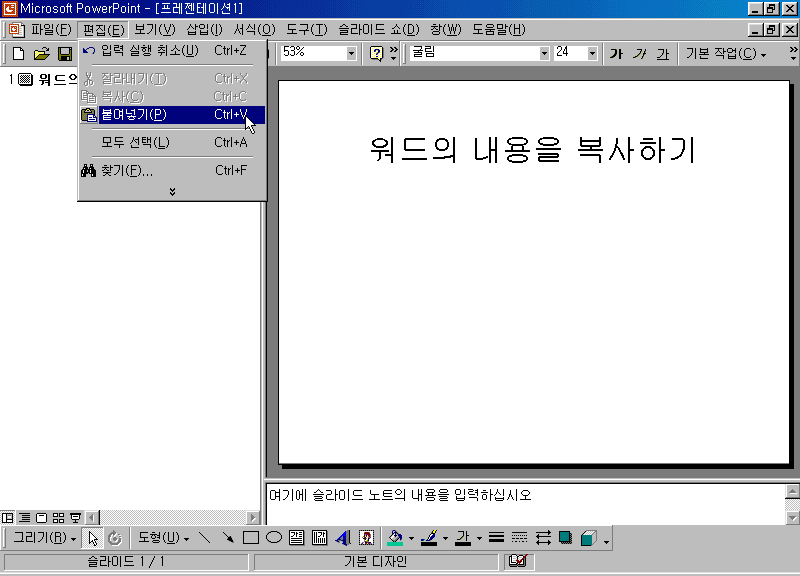Open the 도구(T) Tools menu

click(306, 30)
